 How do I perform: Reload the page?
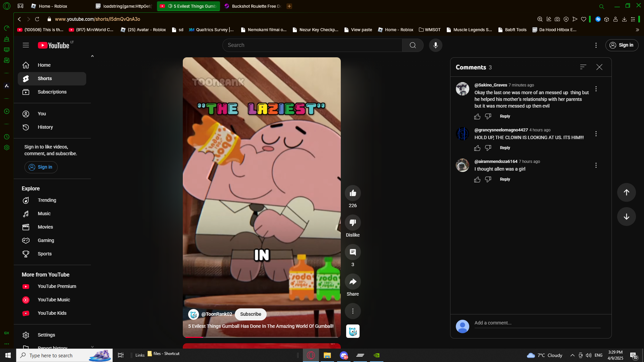click(x=37, y=19)
